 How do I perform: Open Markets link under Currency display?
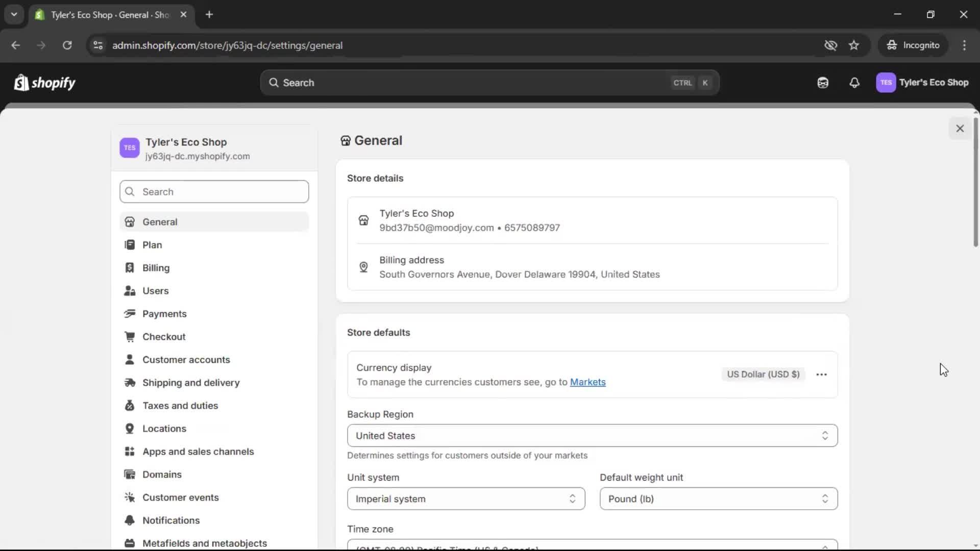pos(588,382)
